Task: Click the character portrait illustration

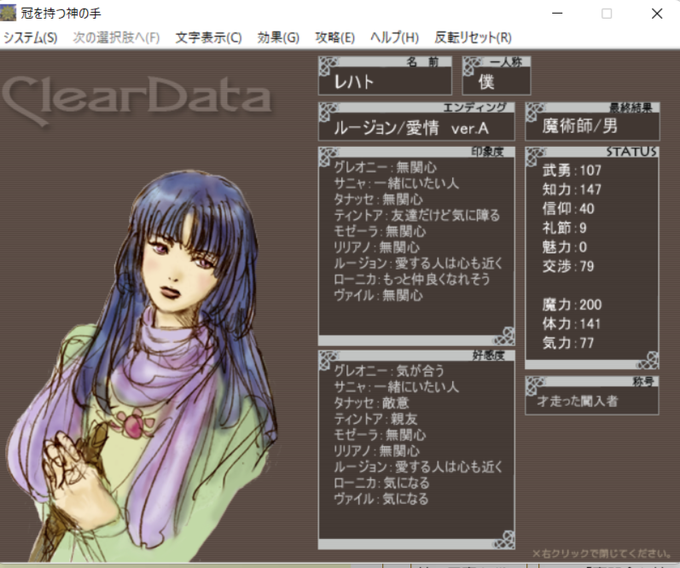Action: pyautogui.click(x=143, y=364)
